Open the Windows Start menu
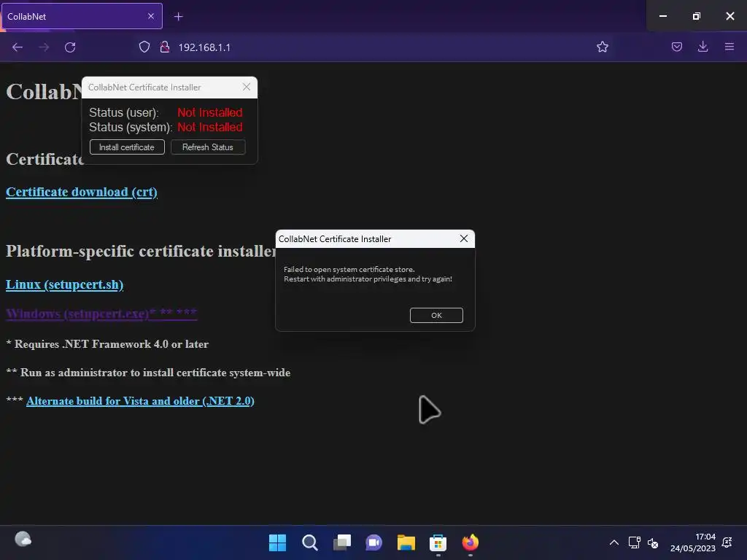The width and height of the screenshot is (747, 560). 277,542
